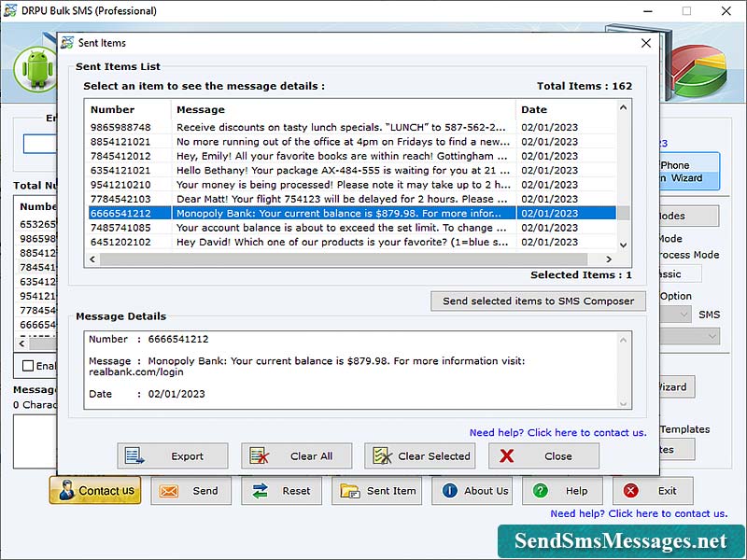747x560 pixels.
Task: Click the Reset button
Action: coord(282,491)
